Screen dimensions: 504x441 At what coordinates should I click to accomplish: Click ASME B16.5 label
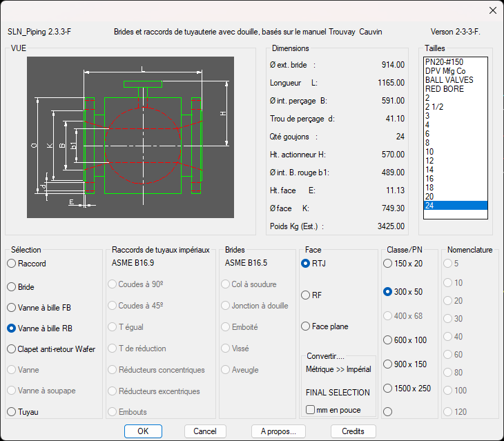click(246, 263)
